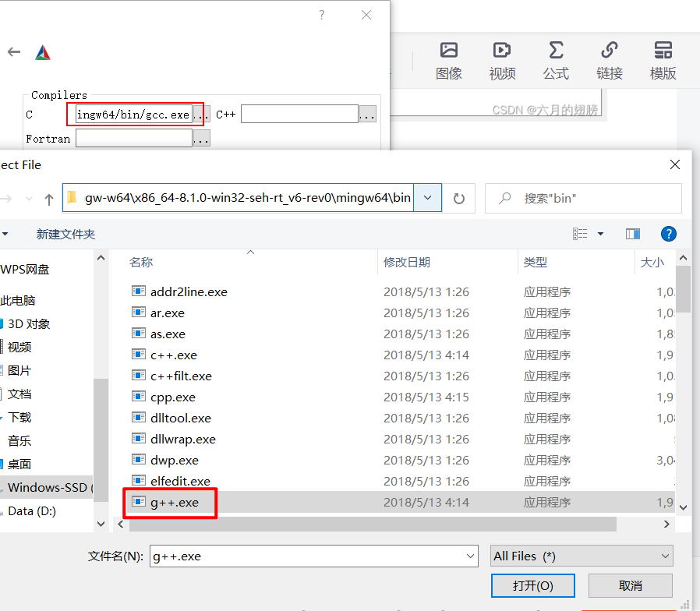Click the browse button next to the C++ field
The width and height of the screenshot is (700, 611).
coord(367,113)
